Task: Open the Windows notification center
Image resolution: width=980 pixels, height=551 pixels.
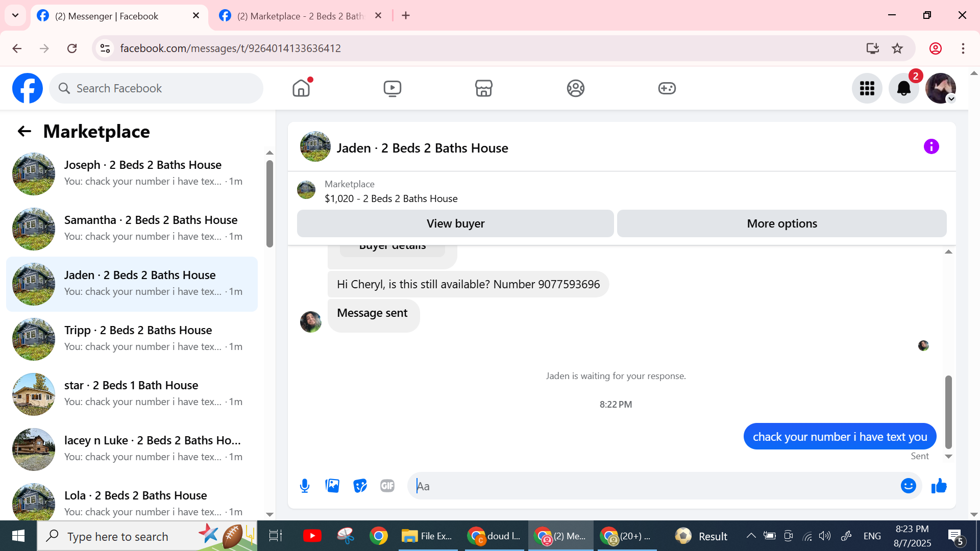Action: point(955,536)
